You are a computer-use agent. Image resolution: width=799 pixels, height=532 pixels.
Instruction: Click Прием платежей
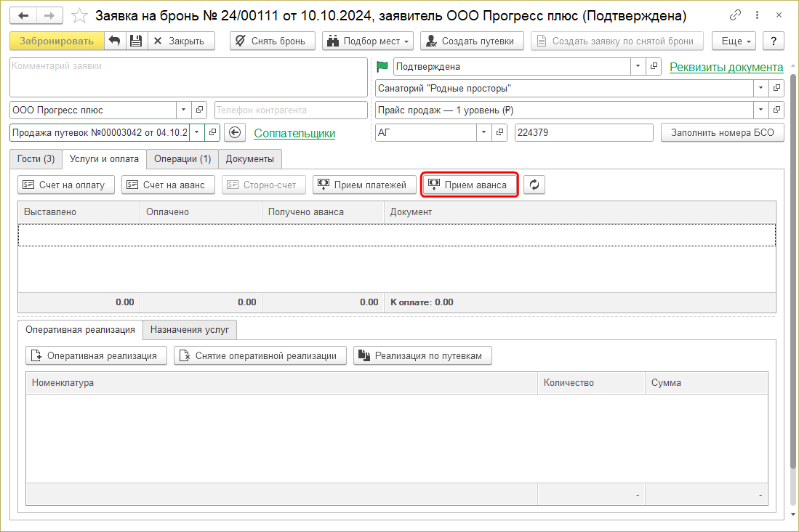click(364, 185)
